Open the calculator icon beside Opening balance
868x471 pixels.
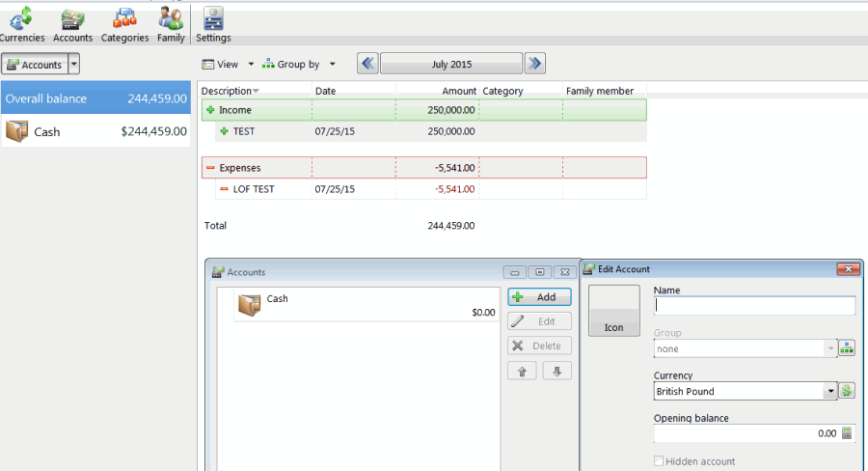(847, 433)
